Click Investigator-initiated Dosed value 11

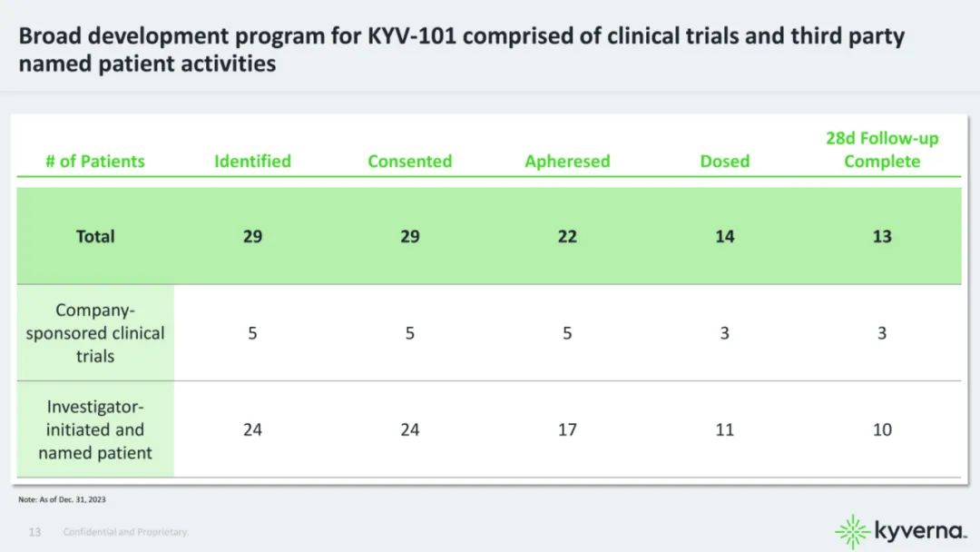(x=724, y=429)
